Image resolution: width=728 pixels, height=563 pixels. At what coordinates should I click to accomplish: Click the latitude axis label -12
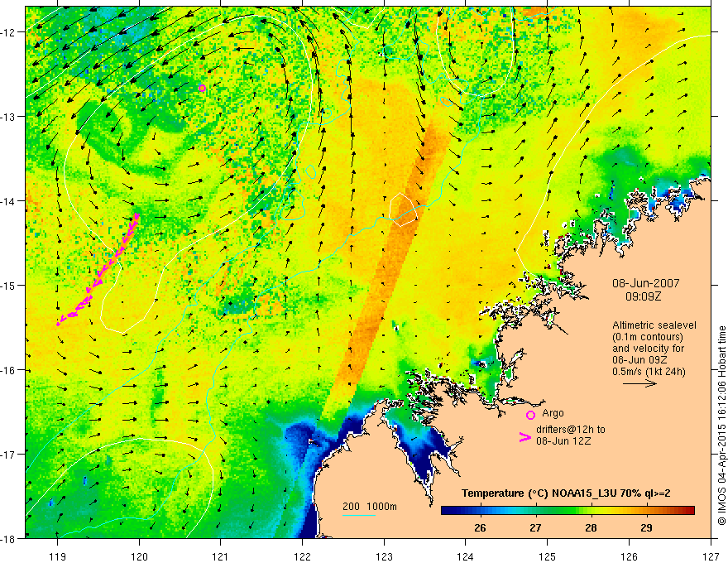click(x=9, y=32)
